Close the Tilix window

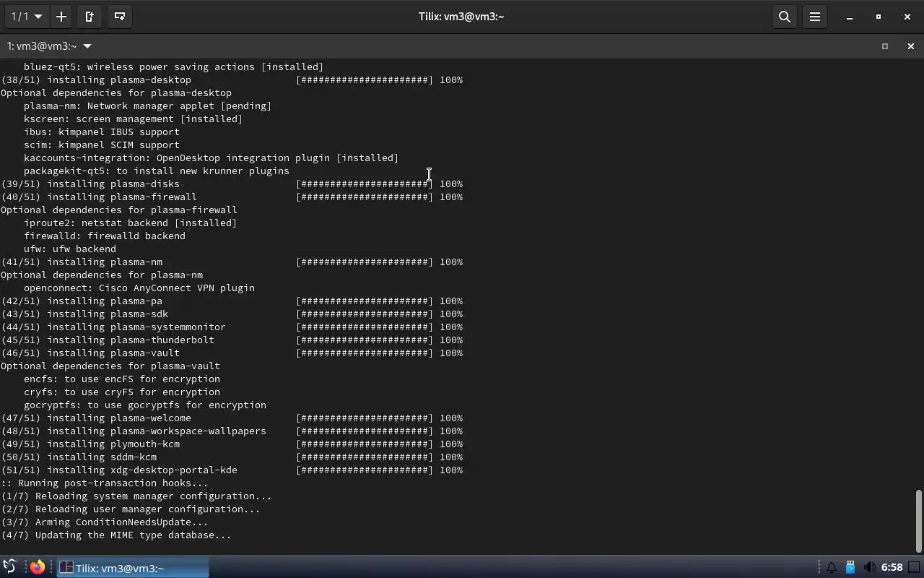907,17
